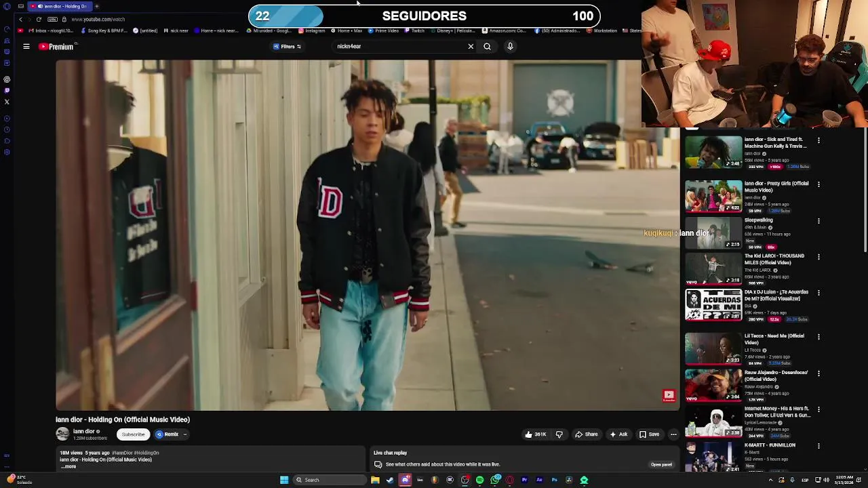Viewport: 868px width, 488px height.
Task: Open the taskbar clock and date
Action: tap(844, 480)
